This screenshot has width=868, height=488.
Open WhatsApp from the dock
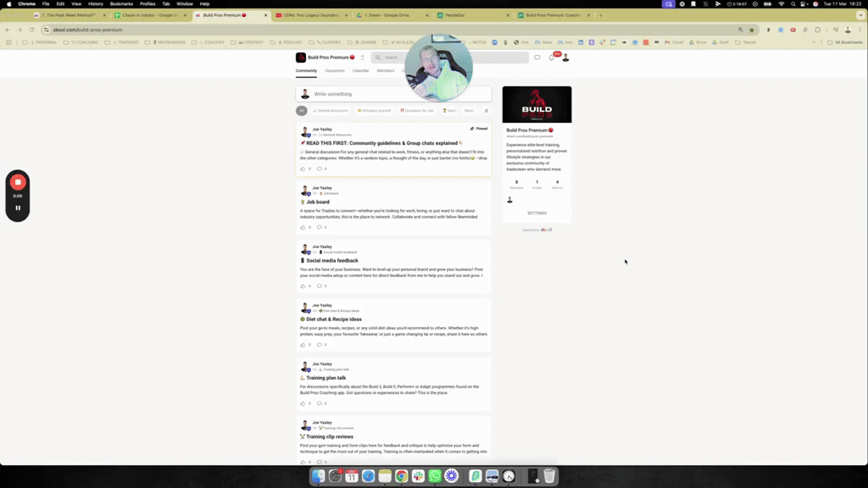point(435,476)
